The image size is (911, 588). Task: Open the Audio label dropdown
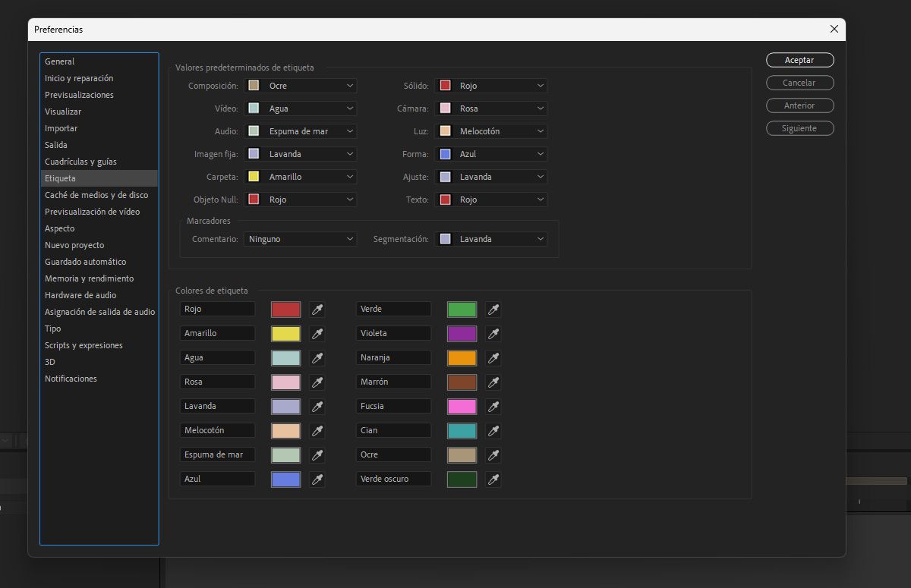[x=301, y=131]
